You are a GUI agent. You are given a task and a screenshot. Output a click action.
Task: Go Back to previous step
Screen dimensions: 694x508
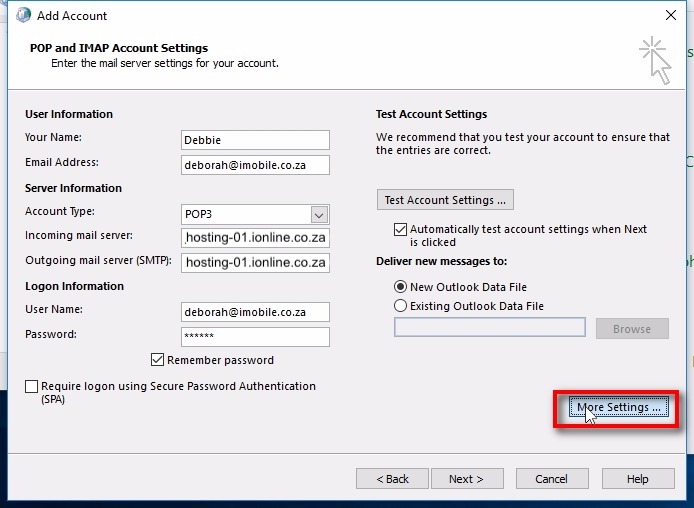pos(392,479)
